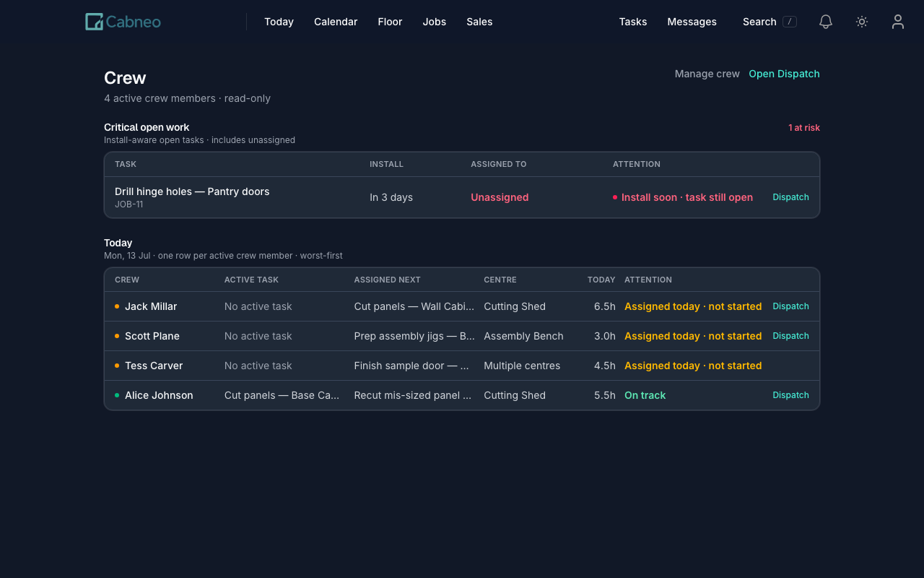Click the '1 at risk' indicator

pos(804,128)
